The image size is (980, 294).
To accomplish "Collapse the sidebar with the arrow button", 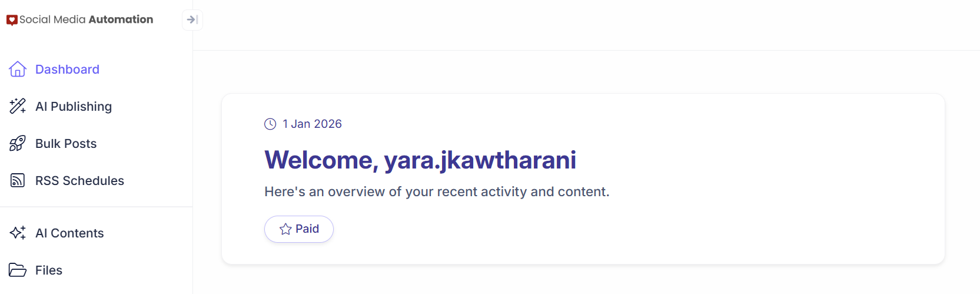I will coord(192,20).
